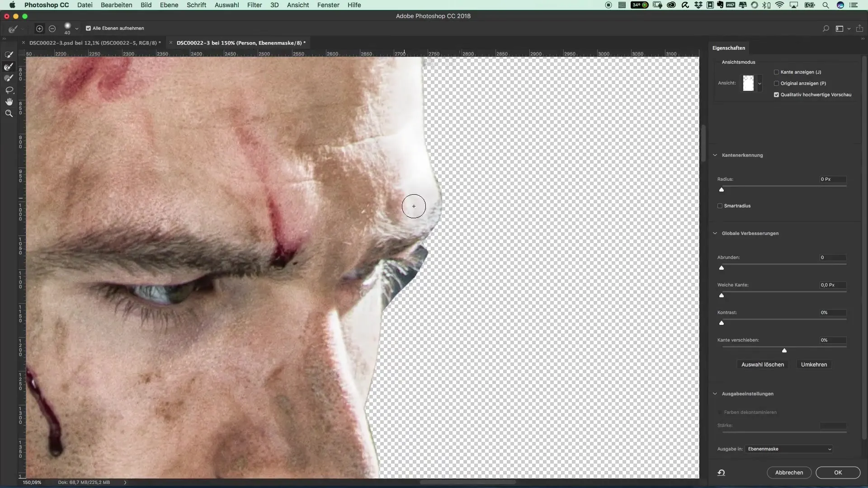This screenshot has height=488, width=868.
Task: Select the Zoom magnifier tool
Action: click(9, 113)
